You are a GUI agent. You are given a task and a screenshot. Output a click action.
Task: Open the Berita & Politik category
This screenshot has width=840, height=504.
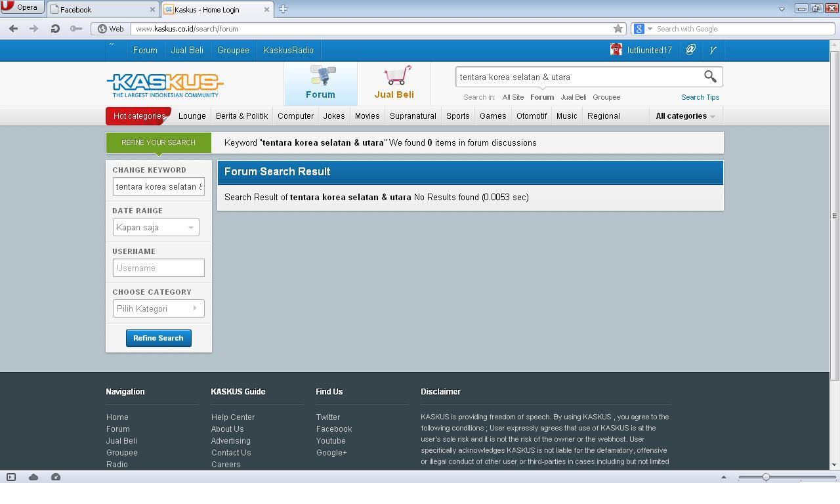tap(241, 116)
